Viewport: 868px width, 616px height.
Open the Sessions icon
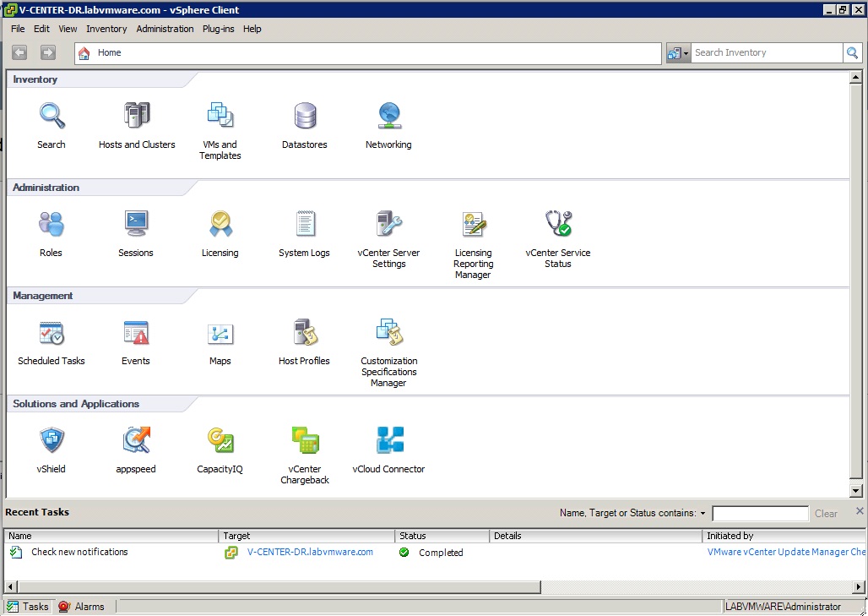136,224
